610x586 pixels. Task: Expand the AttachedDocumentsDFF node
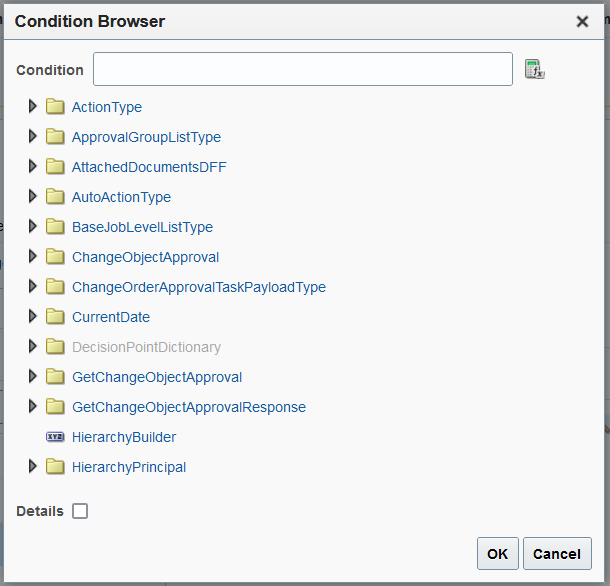coord(33,166)
